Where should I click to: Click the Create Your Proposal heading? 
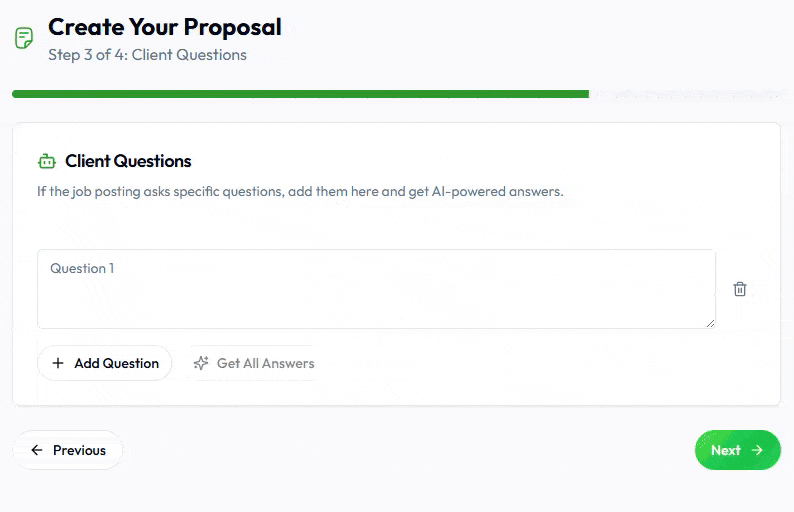click(x=165, y=27)
